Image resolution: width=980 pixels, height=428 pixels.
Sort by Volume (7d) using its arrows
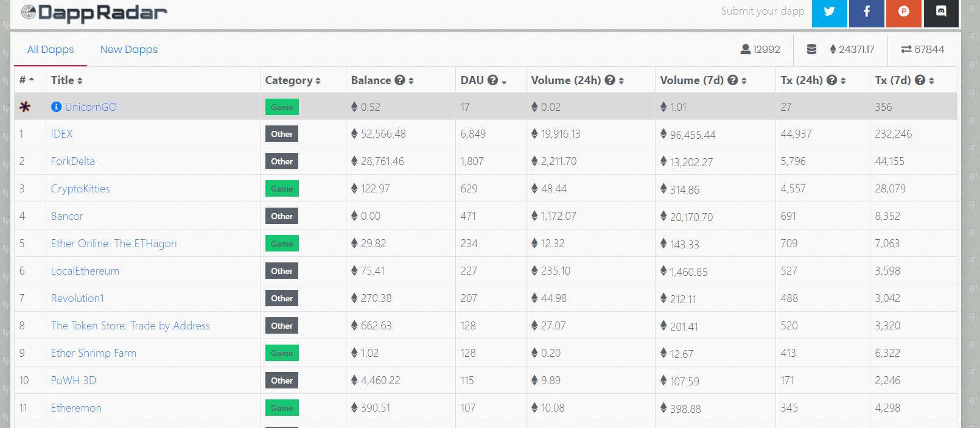pyautogui.click(x=744, y=80)
